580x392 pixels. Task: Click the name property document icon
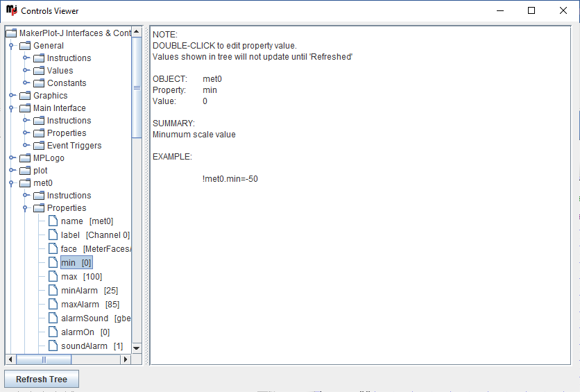(x=53, y=221)
